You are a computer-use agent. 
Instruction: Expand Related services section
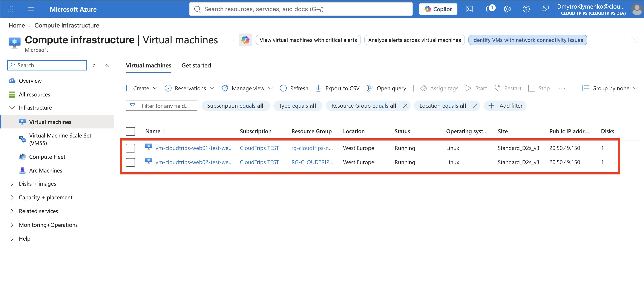click(x=12, y=211)
